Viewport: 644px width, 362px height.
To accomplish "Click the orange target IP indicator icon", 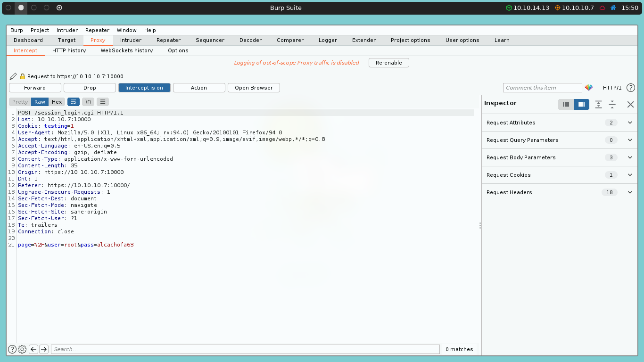I will pyautogui.click(x=558, y=8).
